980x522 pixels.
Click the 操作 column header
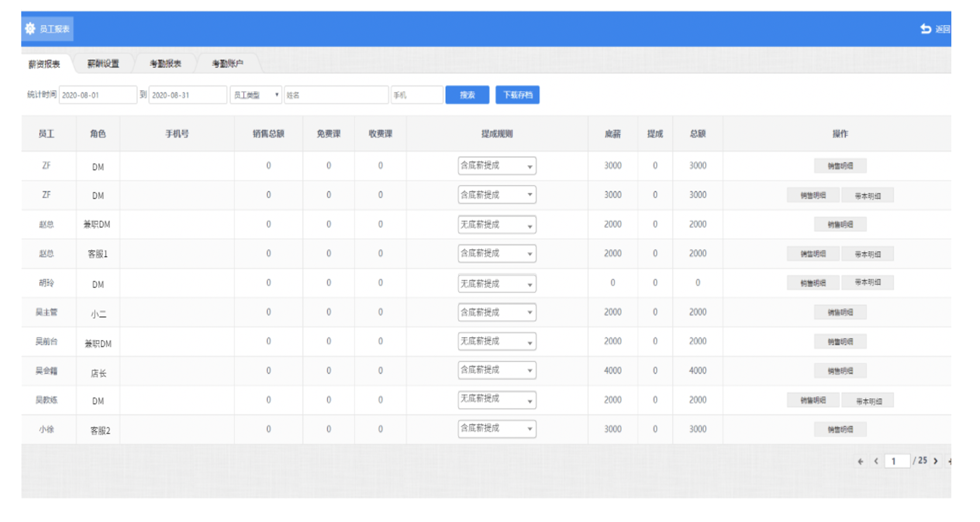point(840,133)
